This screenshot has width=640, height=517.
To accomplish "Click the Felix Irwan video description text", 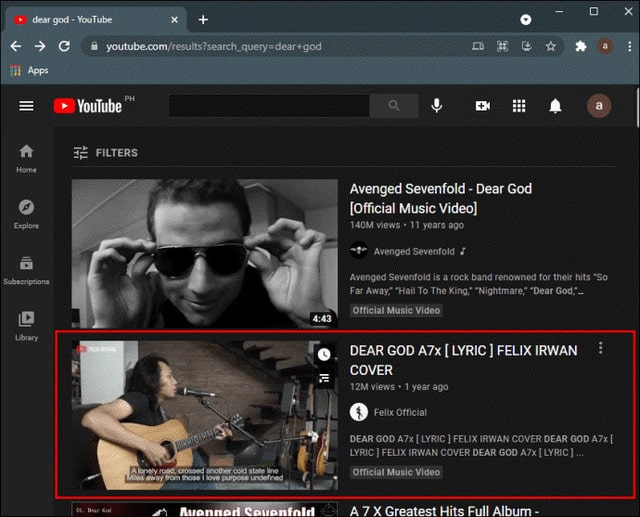I will click(x=481, y=446).
